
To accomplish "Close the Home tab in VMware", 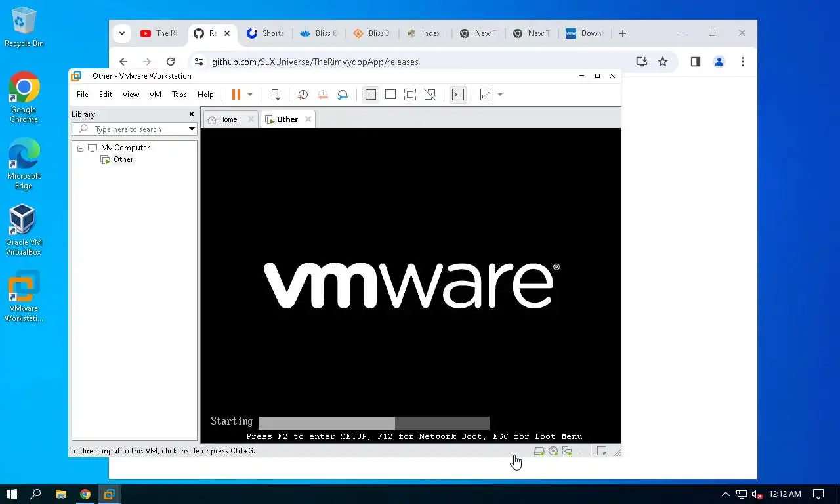I will pos(251,119).
